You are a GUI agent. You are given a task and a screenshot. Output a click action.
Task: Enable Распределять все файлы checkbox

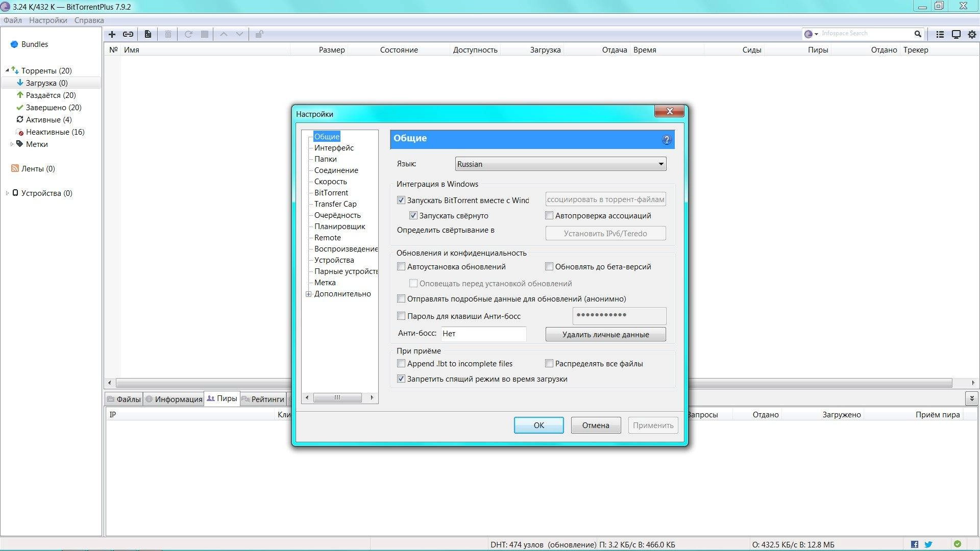pyautogui.click(x=549, y=363)
